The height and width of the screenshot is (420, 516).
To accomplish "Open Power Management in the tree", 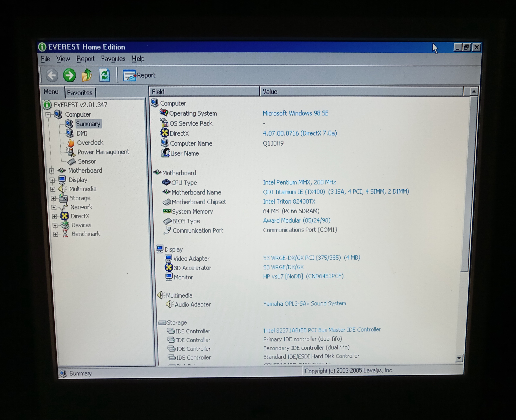I will [103, 152].
